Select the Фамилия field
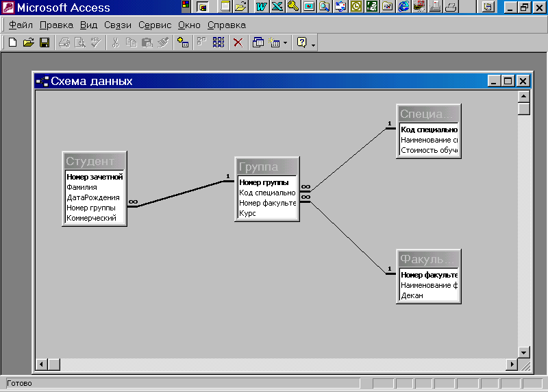This screenshot has width=548, height=392. 95,187
